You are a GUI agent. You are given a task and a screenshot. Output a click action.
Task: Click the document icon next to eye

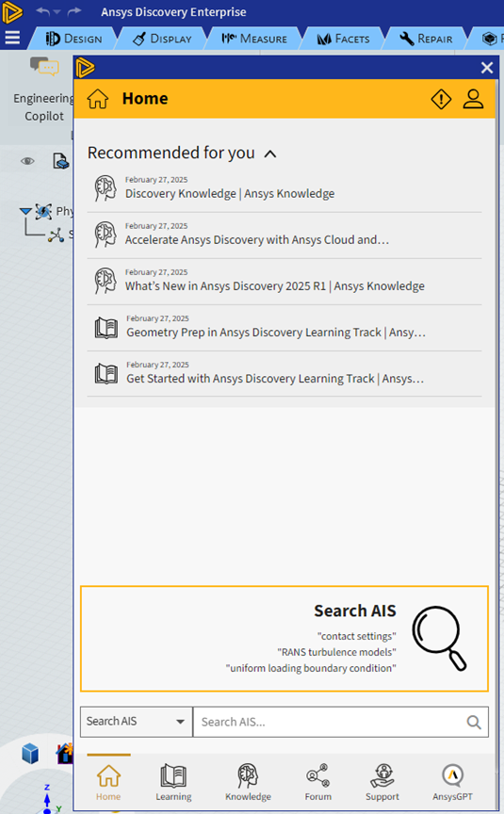61,161
